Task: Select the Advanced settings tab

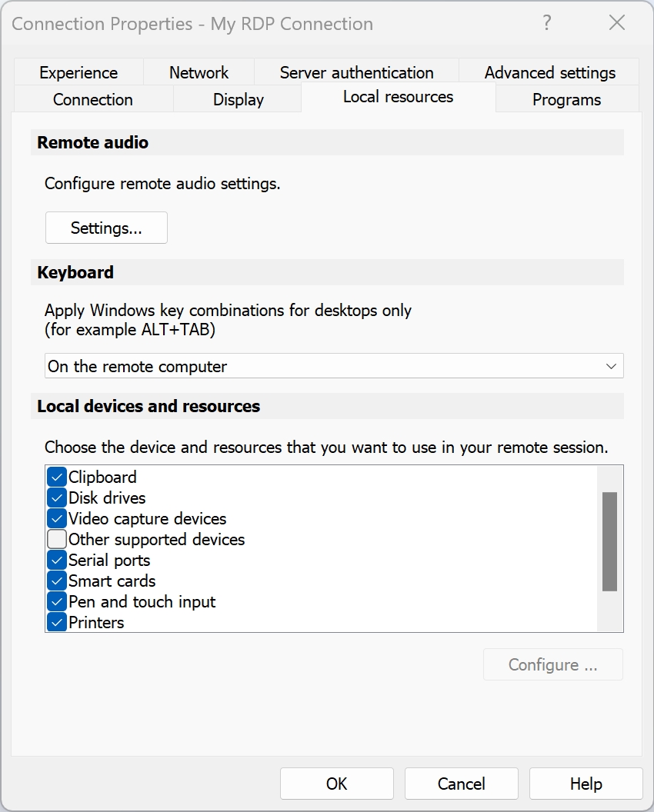Action: [x=549, y=72]
